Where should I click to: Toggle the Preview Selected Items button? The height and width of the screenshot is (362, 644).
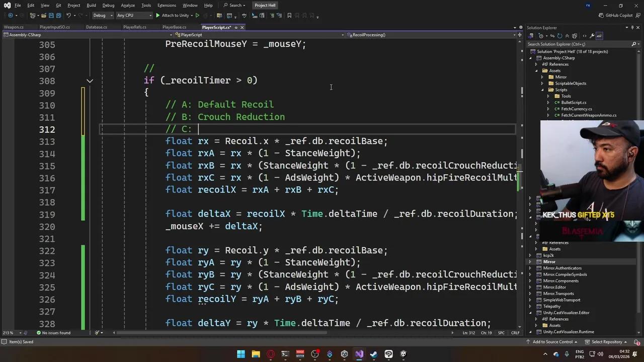(599, 36)
